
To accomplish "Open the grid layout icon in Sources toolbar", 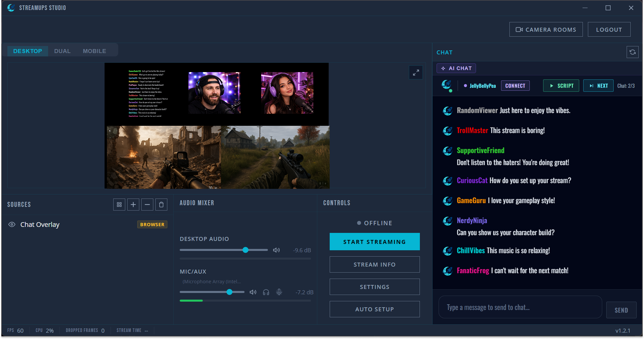I will [x=119, y=204].
